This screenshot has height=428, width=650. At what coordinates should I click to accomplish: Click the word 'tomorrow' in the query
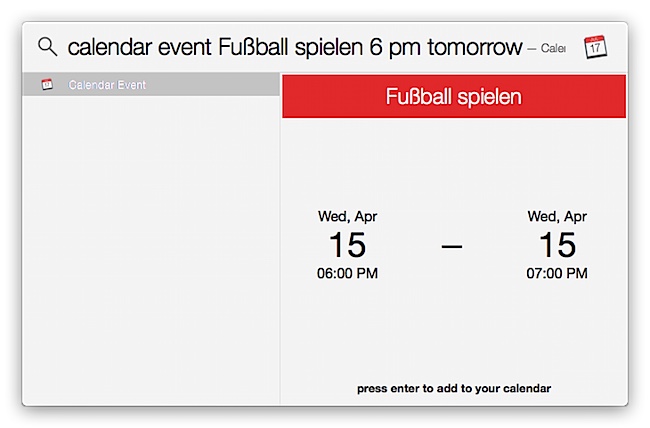(x=475, y=47)
